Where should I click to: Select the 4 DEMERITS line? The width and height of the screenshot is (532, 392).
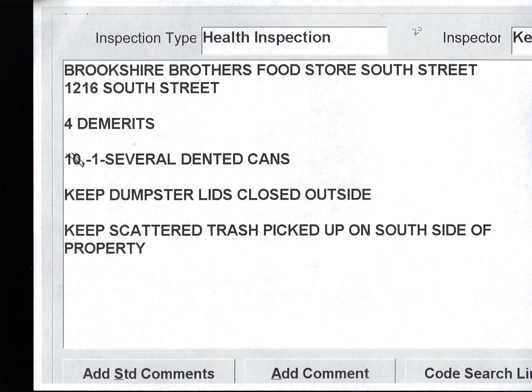(x=109, y=124)
